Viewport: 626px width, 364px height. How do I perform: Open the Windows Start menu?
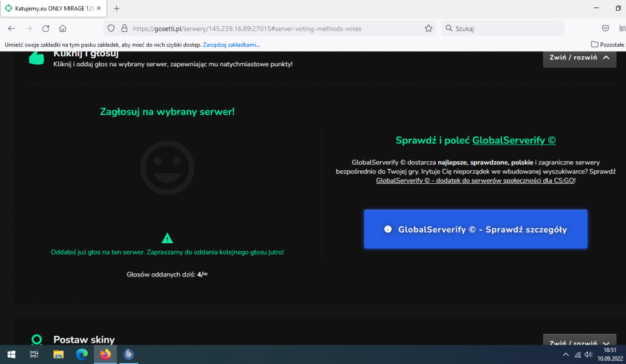pyautogui.click(x=11, y=355)
